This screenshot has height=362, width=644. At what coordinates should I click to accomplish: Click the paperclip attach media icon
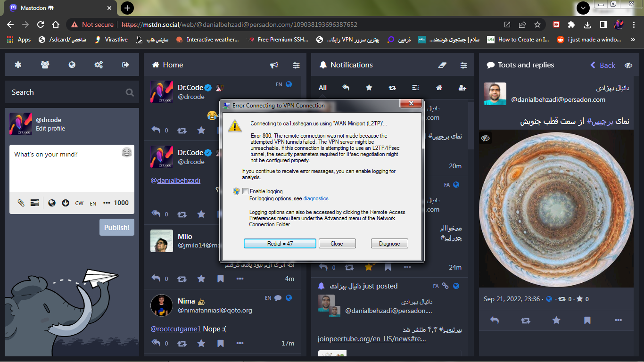point(21,203)
